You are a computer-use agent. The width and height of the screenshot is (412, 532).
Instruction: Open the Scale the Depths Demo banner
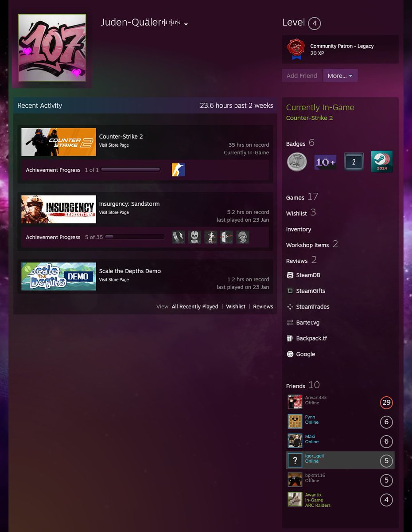(x=58, y=277)
